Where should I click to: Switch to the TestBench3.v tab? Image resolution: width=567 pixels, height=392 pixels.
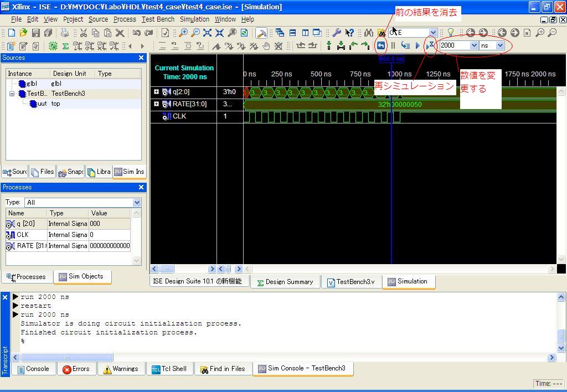click(x=350, y=282)
